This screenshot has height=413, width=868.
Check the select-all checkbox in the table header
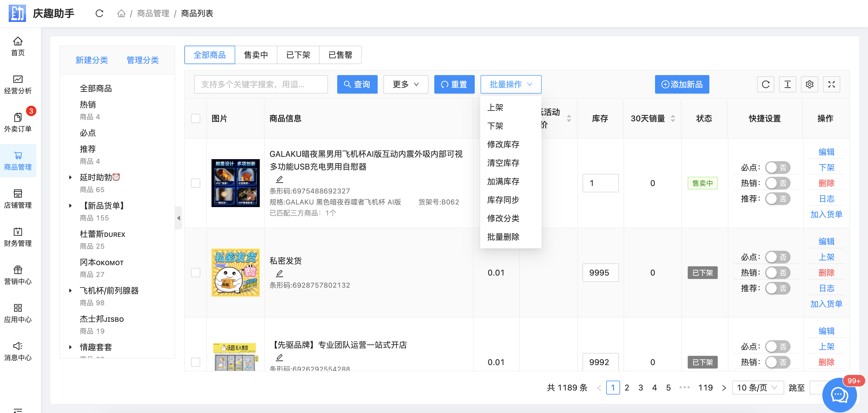tap(195, 119)
